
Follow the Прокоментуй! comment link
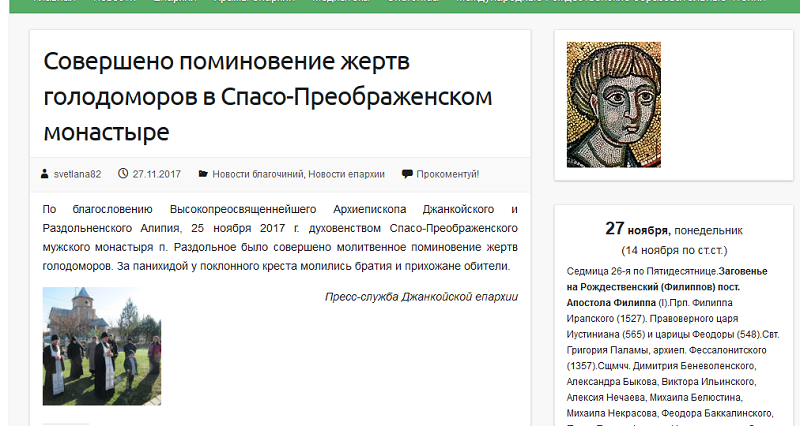click(447, 174)
